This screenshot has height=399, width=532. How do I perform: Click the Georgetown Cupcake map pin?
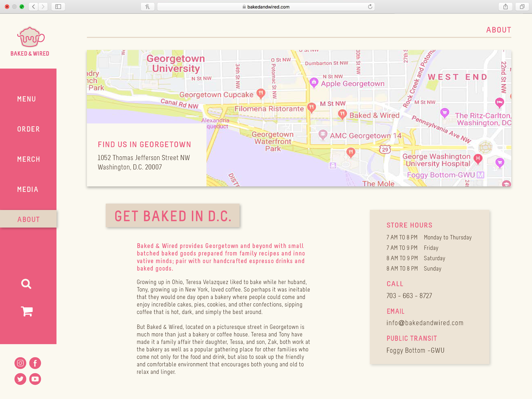[261, 93]
